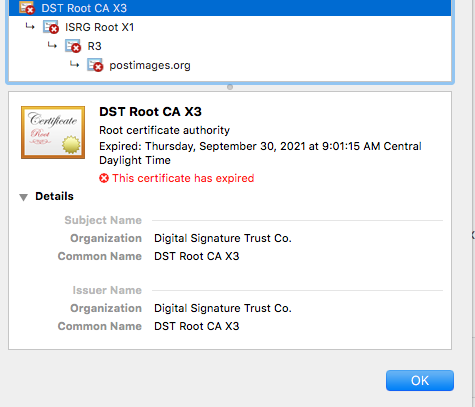Click the 'Details' label
Screen dimensions: 475x407
tap(54, 196)
